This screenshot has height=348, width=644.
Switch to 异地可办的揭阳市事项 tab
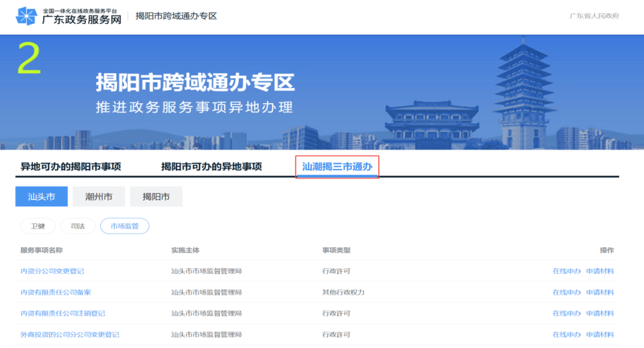click(71, 167)
